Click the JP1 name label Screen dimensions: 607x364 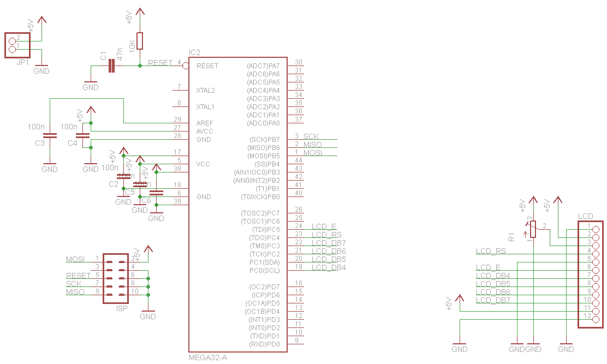coord(22,62)
